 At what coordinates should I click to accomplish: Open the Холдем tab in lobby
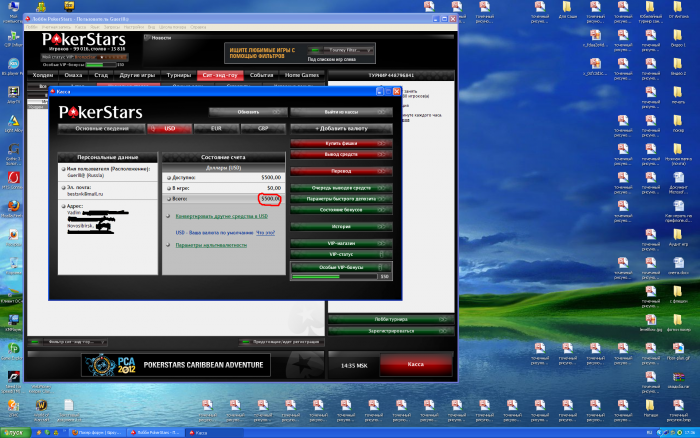43,75
